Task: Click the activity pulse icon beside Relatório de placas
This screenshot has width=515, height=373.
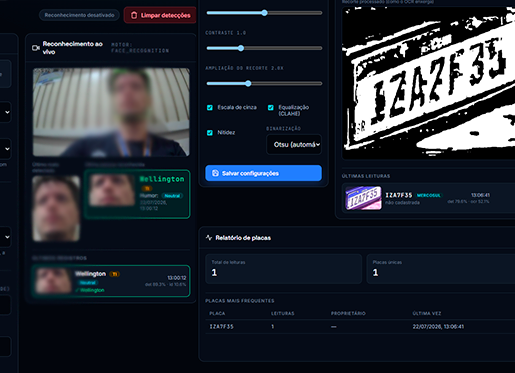Action: coord(209,238)
